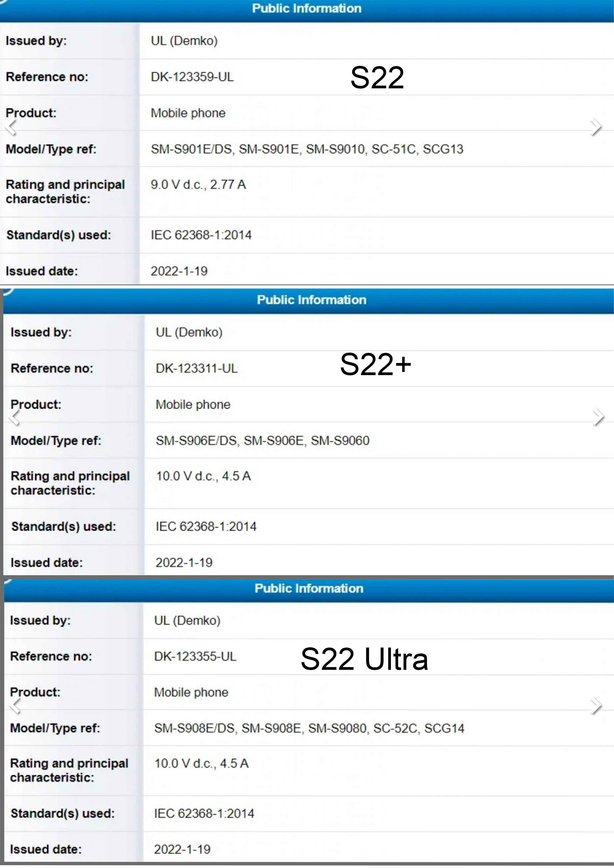Click the next arrow in the S22 panel

point(595,127)
